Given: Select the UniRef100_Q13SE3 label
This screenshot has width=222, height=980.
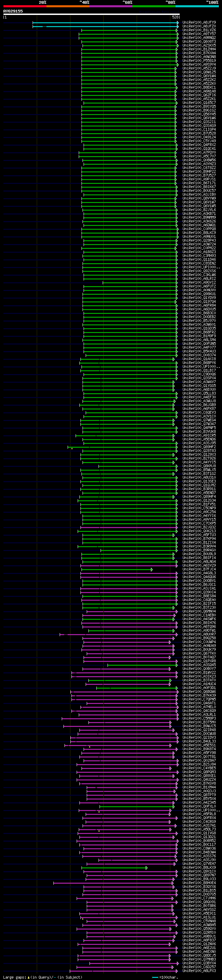Looking at the screenshot, I should click(199, 481).
